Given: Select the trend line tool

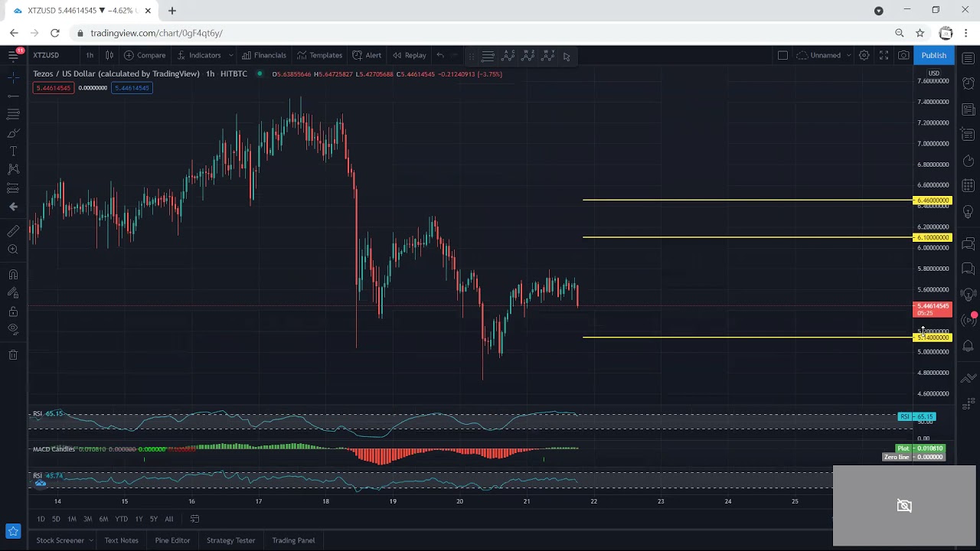Looking at the screenshot, I should click(x=13, y=96).
